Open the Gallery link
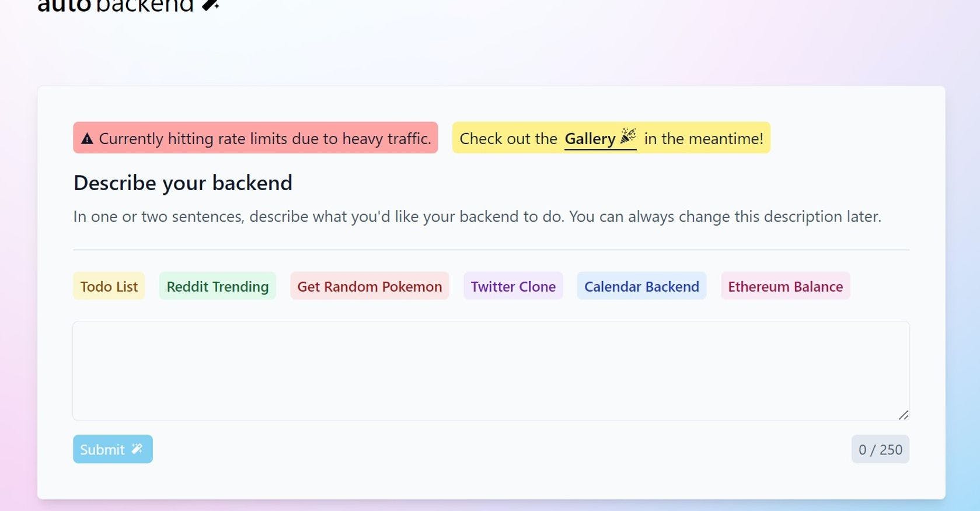The image size is (980, 511). coord(590,139)
